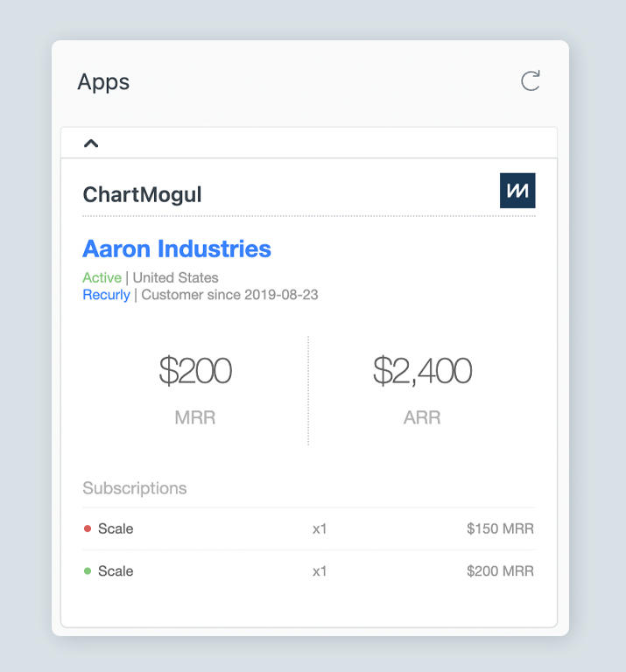Click the ARR label under $2,400
The width and height of the screenshot is (626, 672).
pos(422,417)
